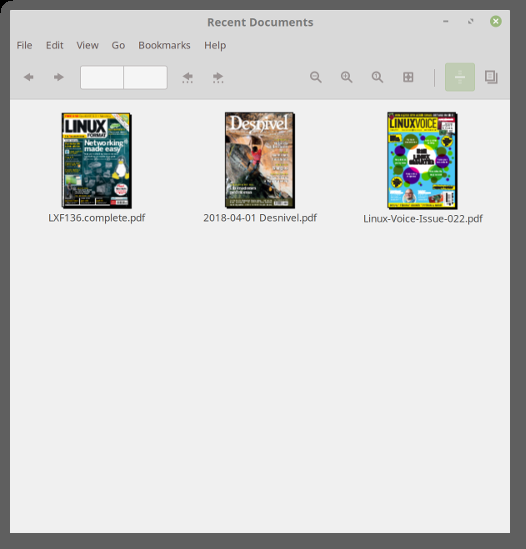The width and height of the screenshot is (526, 549).
Task: Open the Go menu
Action: tap(118, 45)
